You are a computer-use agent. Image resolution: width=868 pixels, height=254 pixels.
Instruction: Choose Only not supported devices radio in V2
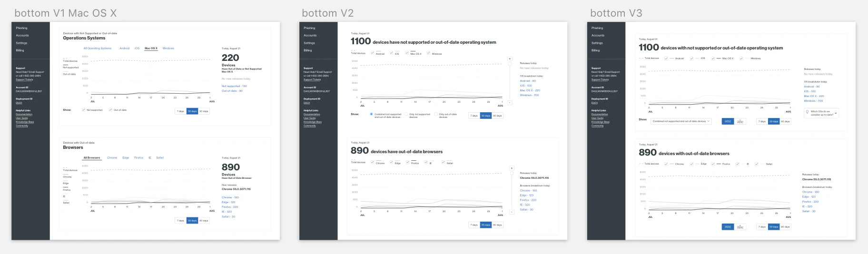pyautogui.click(x=406, y=114)
